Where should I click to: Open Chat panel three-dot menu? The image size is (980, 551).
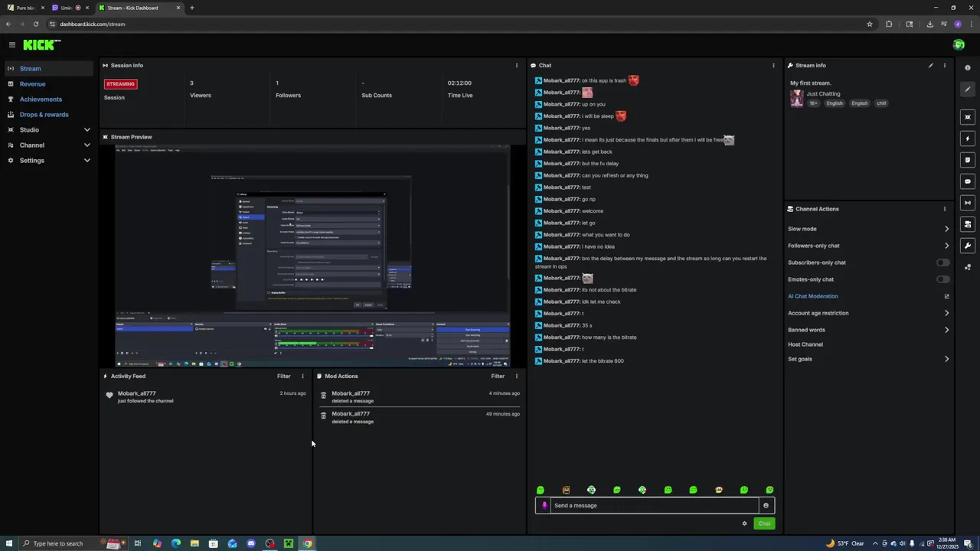click(773, 66)
